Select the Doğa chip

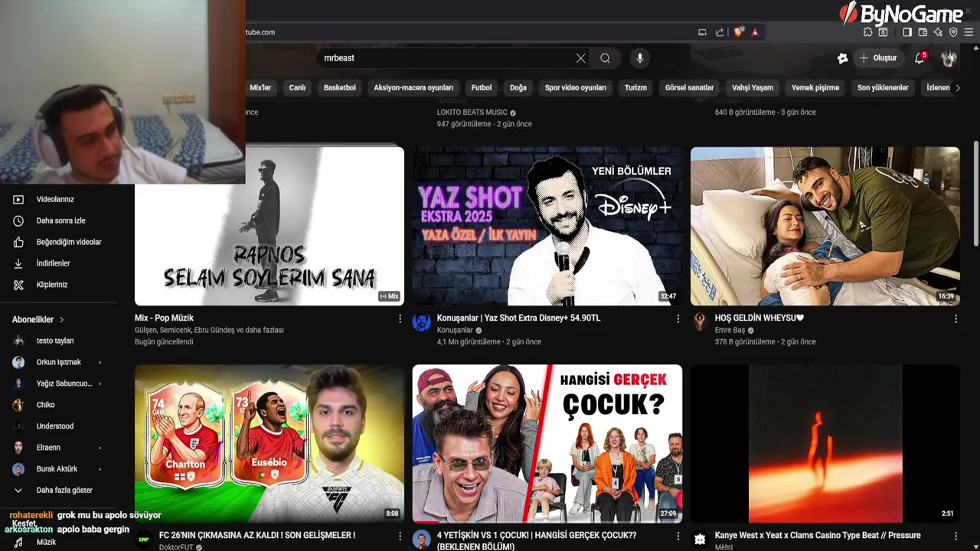(x=518, y=88)
